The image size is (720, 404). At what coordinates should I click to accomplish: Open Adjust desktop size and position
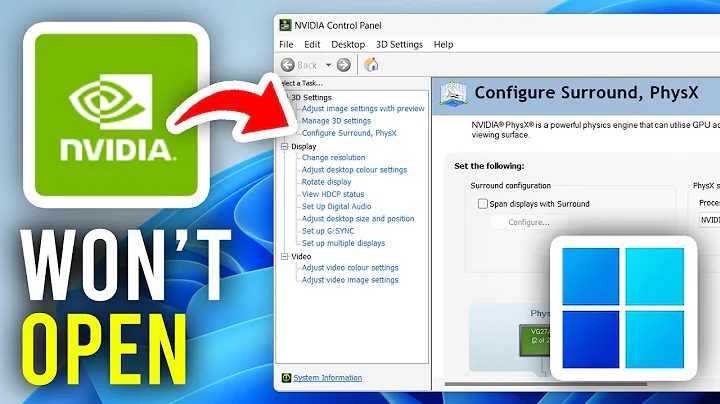point(358,219)
